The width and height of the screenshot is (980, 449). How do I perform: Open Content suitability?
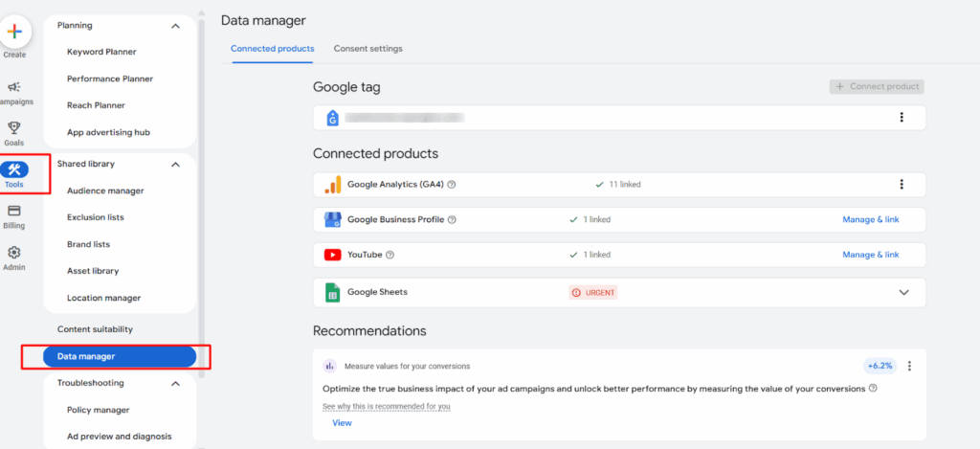click(95, 329)
